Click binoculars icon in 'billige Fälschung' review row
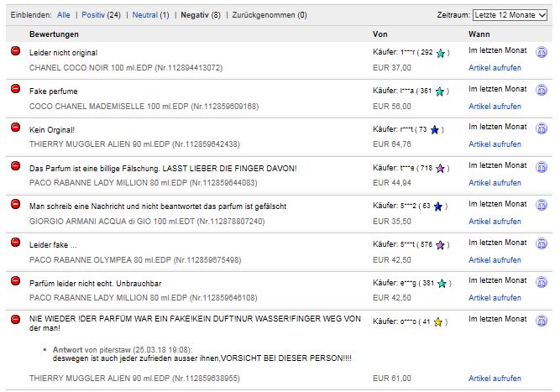The image size is (560, 392). point(542,167)
